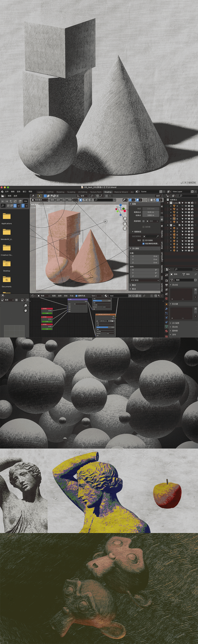
Task: Open the Object Data properties tab icon
Action: [167, 327]
